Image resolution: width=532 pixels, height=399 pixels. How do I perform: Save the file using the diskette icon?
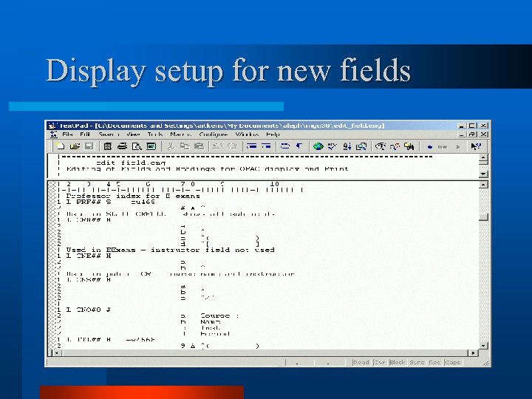click(89, 146)
